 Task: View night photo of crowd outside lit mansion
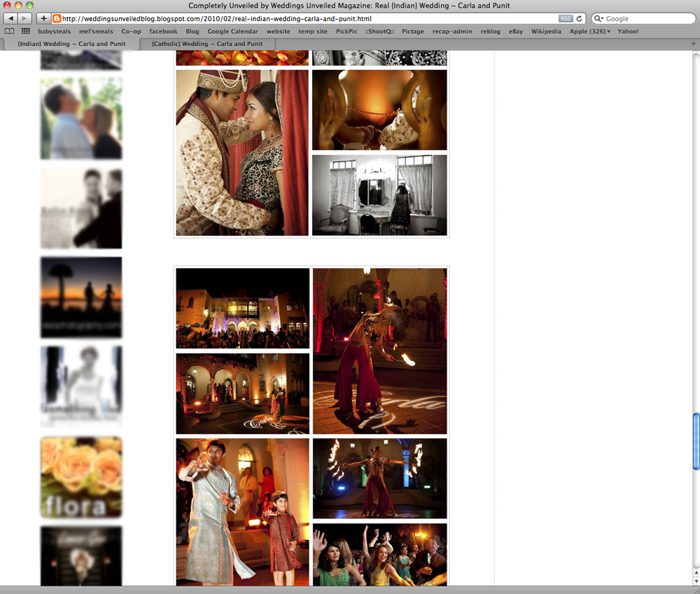point(242,308)
